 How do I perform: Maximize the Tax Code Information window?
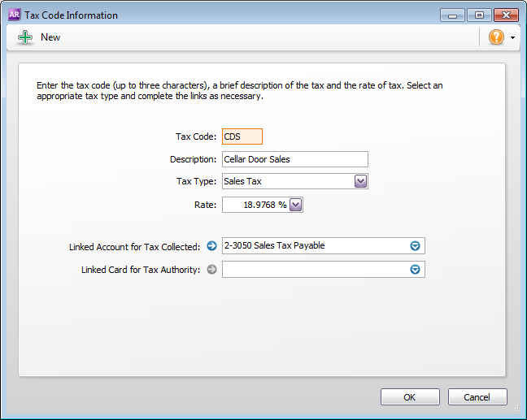[478, 15]
